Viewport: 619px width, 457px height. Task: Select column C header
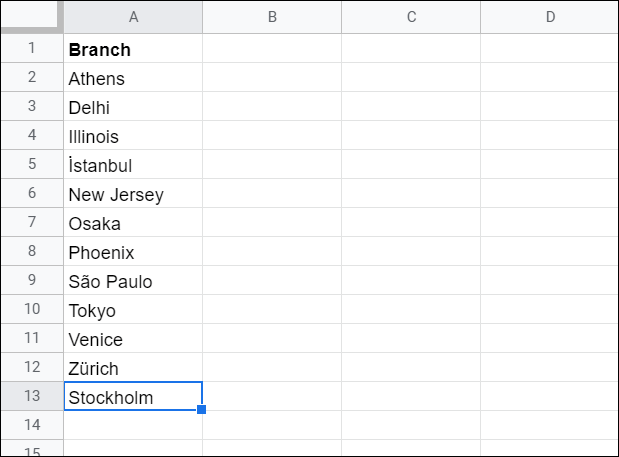411,17
